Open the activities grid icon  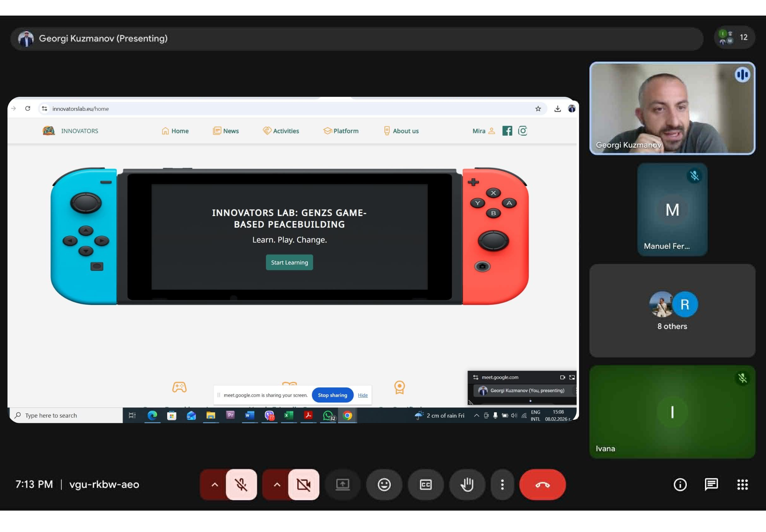point(742,485)
